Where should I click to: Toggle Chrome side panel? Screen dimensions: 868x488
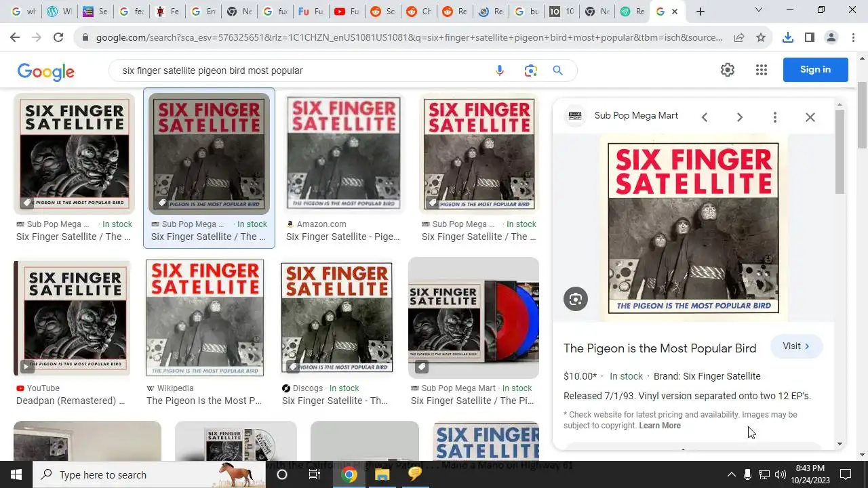[x=810, y=38]
